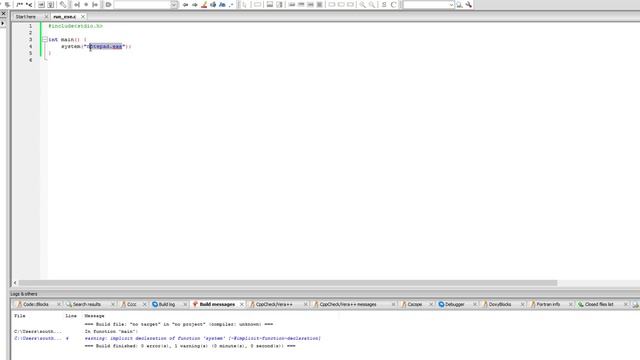
Task: Open the CppCheck/Vera++ messages tab
Action: click(348, 304)
